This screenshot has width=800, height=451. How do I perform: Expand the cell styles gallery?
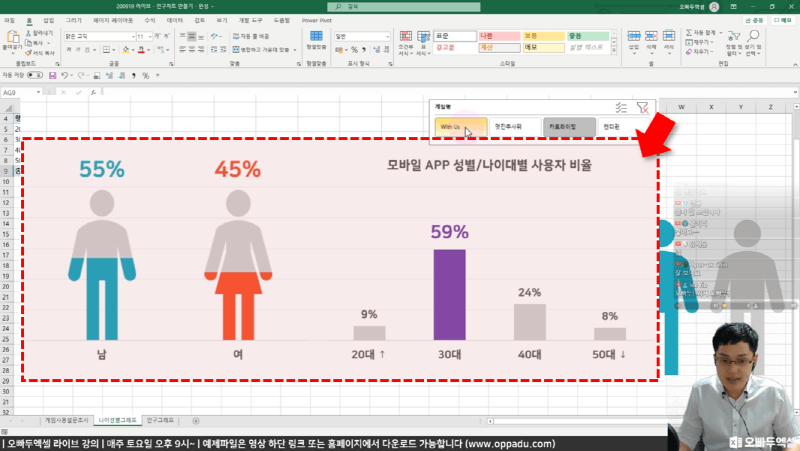(x=614, y=50)
